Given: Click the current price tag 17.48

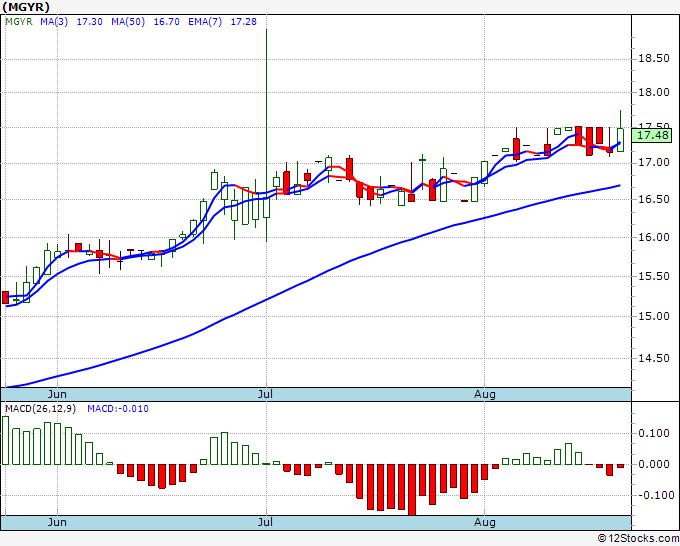Looking at the screenshot, I should (x=652, y=135).
